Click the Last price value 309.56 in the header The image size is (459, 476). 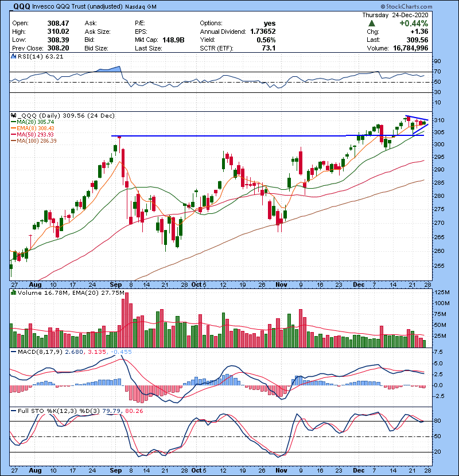tap(417, 40)
